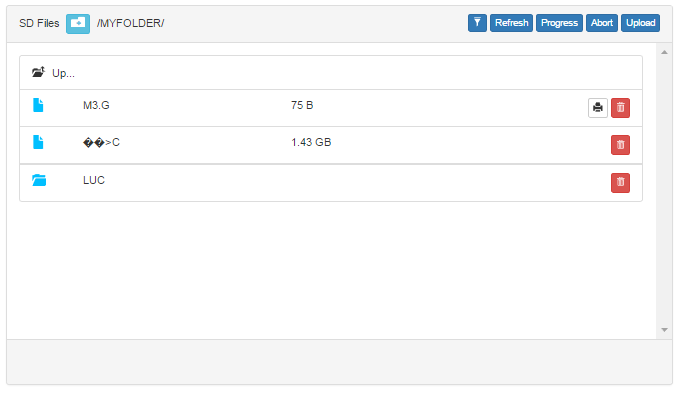Delete the M3.G file
This screenshot has height=401, width=682.
620,107
